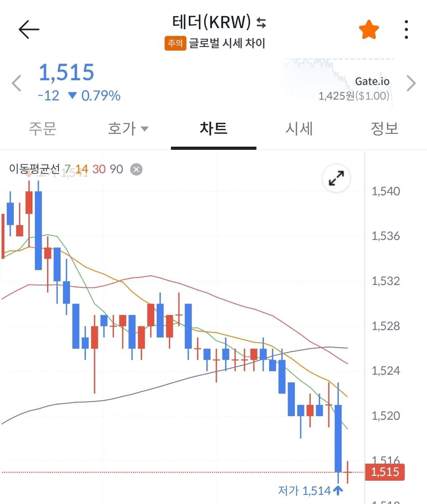Screen dimensions: 427x504
Task: Tap the 저가 1,514 low price marker
Action: tap(309, 491)
